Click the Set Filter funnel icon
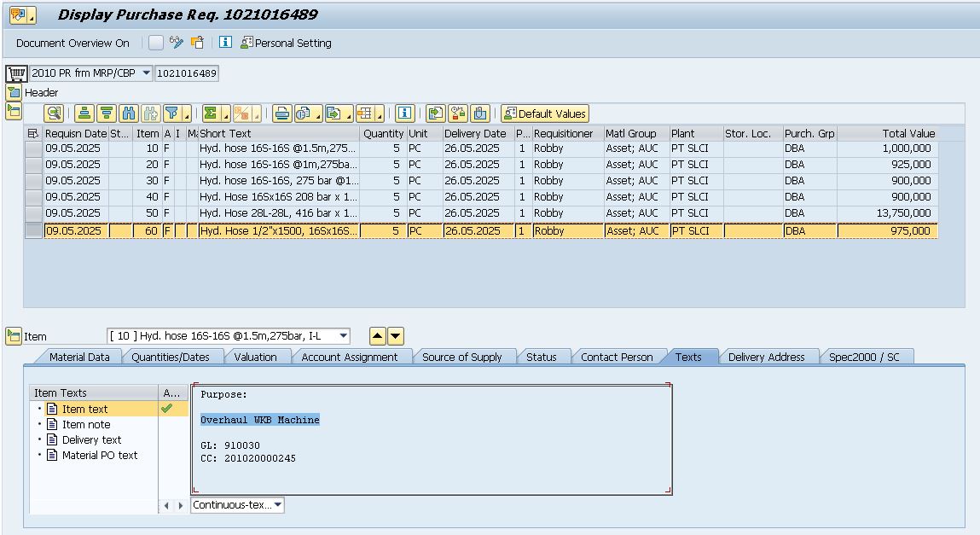The width and height of the screenshot is (980, 535). click(x=172, y=113)
